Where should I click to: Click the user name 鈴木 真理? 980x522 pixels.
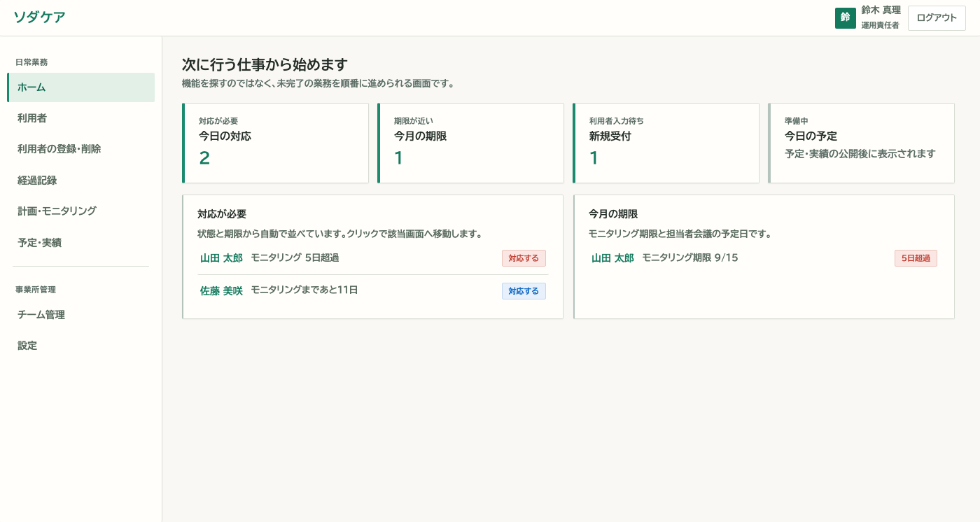click(881, 10)
